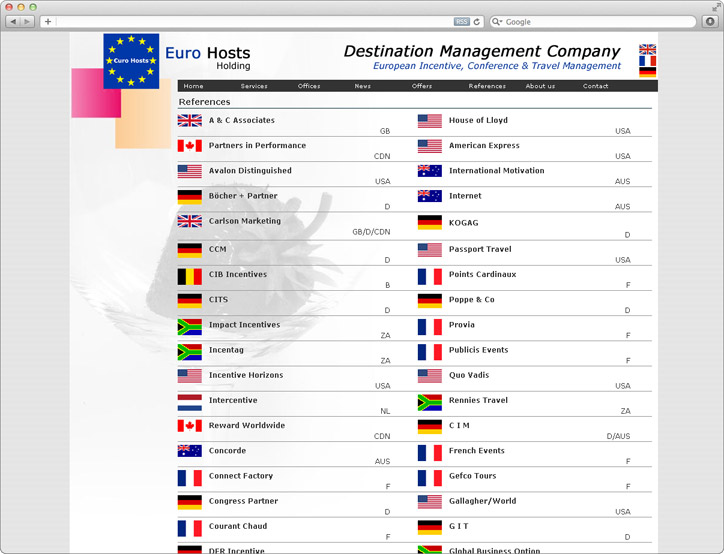This screenshot has width=724, height=554.
Task: Click German flag beside G I T
Action: (430, 527)
